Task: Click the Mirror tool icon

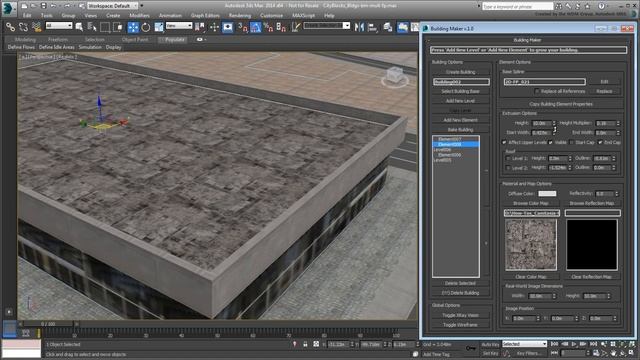Action: [360, 27]
